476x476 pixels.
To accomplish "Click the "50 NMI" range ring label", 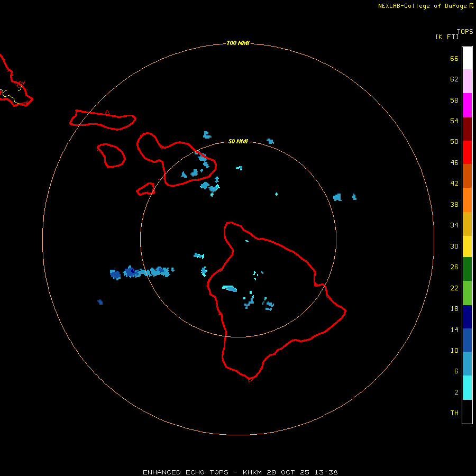I will [x=238, y=141].
